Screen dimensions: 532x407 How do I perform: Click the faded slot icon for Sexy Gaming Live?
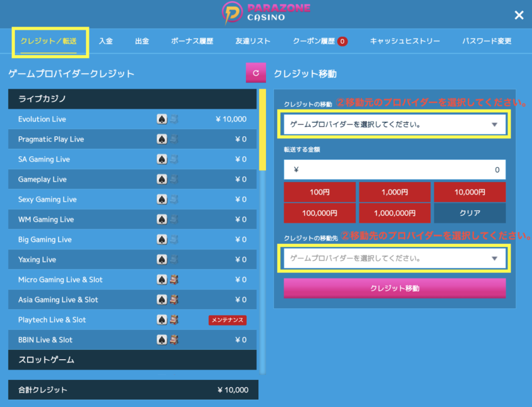click(x=174, y=199)
